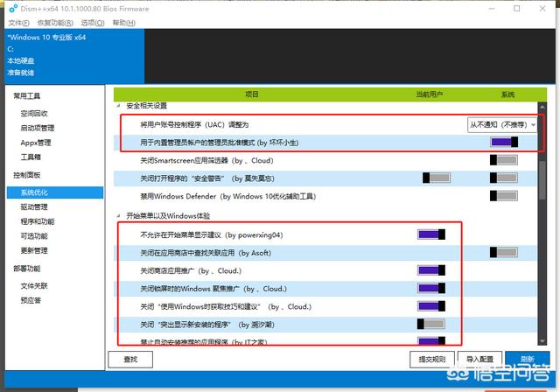
Task: Open the 恢复功能(R) menu
Action: (x=55, y=23)
